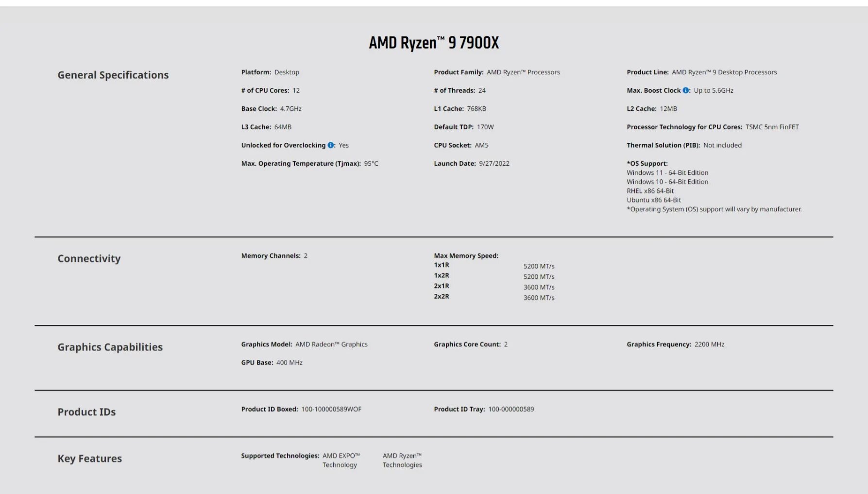Click Windows 10 - 64-Bit Edition line
The image size is (868, 494).
667,182
